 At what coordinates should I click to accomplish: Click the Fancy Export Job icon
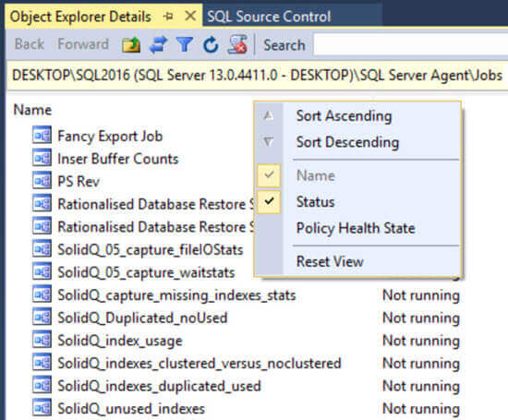[42, 135]
